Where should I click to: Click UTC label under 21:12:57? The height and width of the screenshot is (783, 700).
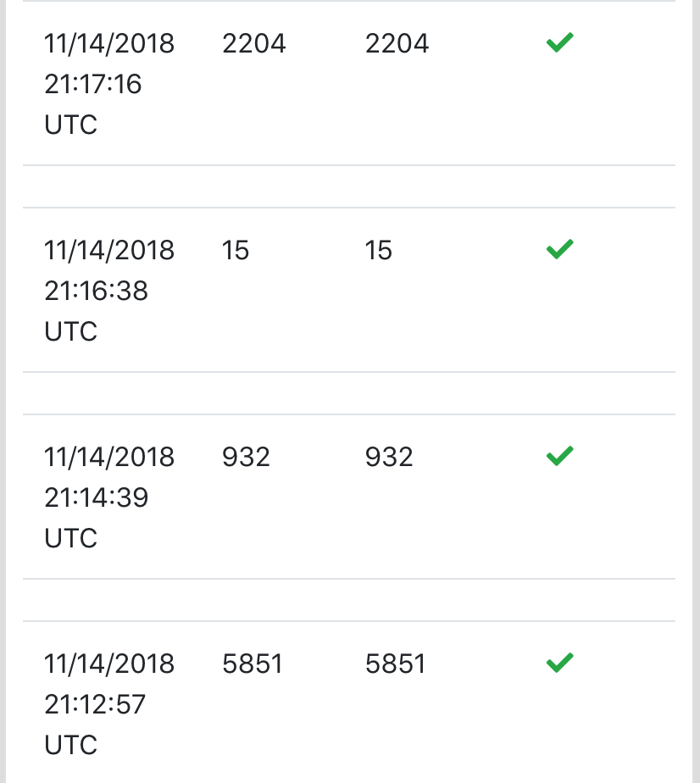click(70, 745)
